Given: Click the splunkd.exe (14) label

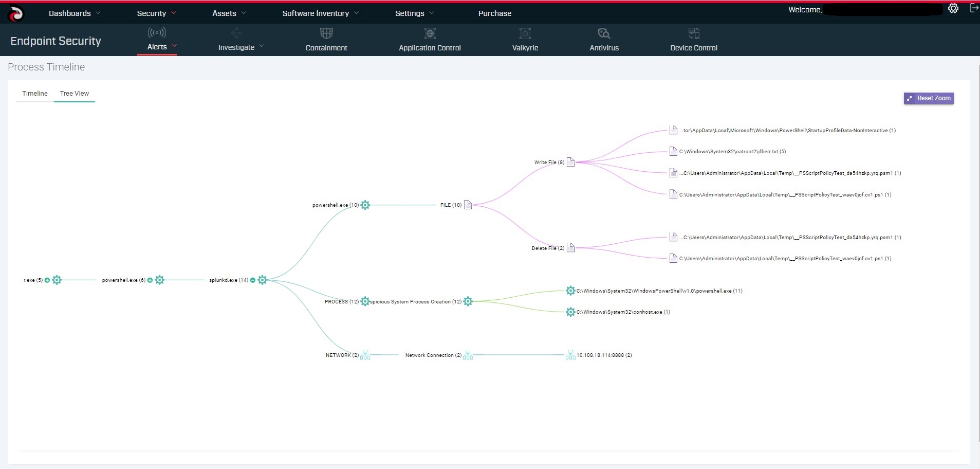Looking at the screenshot, I should pos(229,280).
